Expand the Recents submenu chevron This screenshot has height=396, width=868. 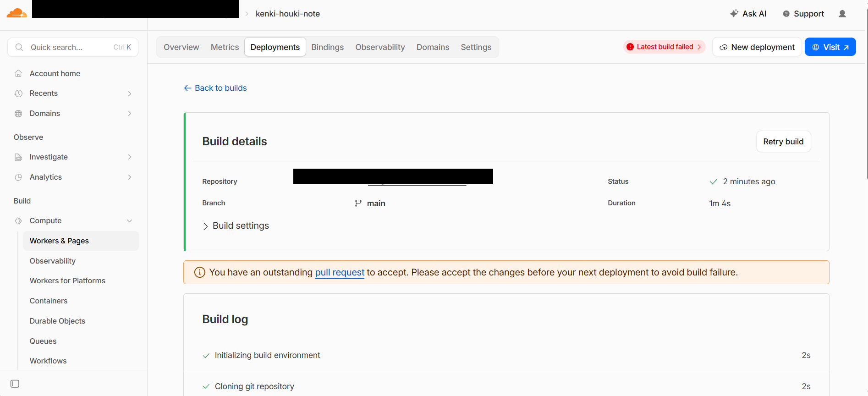click(130, 93)
